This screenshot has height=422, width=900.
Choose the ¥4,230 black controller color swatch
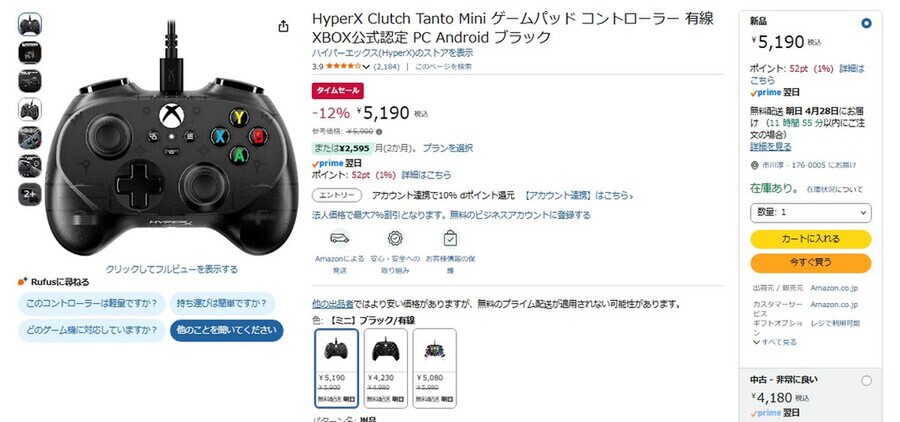[x=386, y=368]
